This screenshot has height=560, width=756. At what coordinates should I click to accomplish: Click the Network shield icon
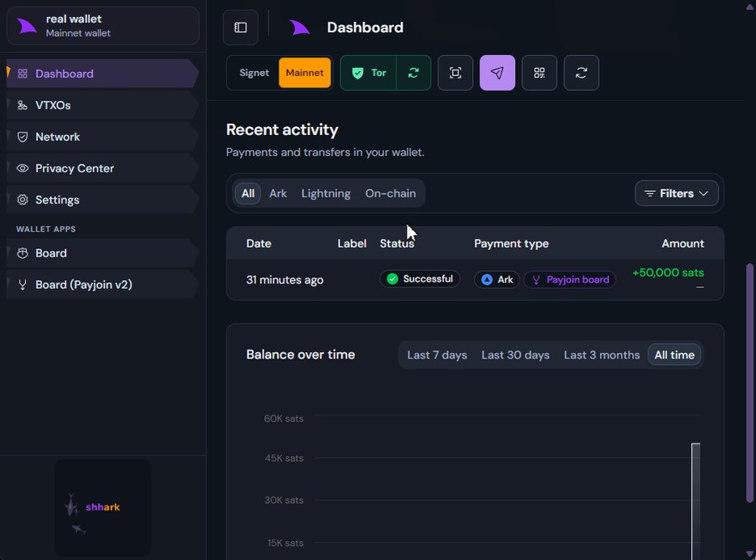(23, 137)
